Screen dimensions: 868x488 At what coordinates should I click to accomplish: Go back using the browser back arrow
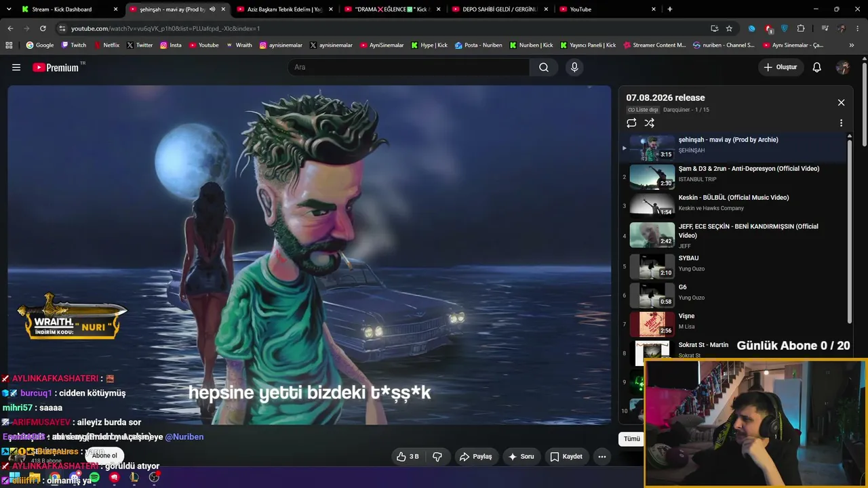[x=10, y=28]
